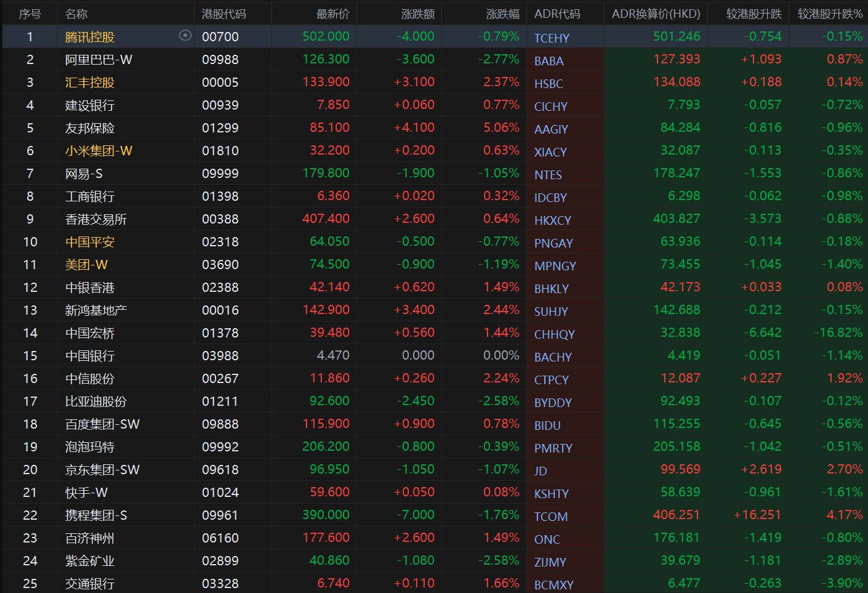Click the 序号 column header
This screenshot has height=593, width=868.
[30, 14]
